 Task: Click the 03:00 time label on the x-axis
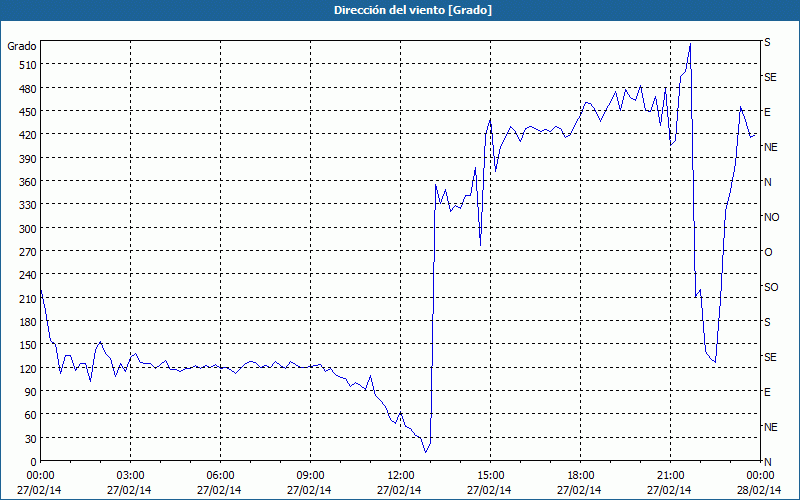click(x=129, y=476)
